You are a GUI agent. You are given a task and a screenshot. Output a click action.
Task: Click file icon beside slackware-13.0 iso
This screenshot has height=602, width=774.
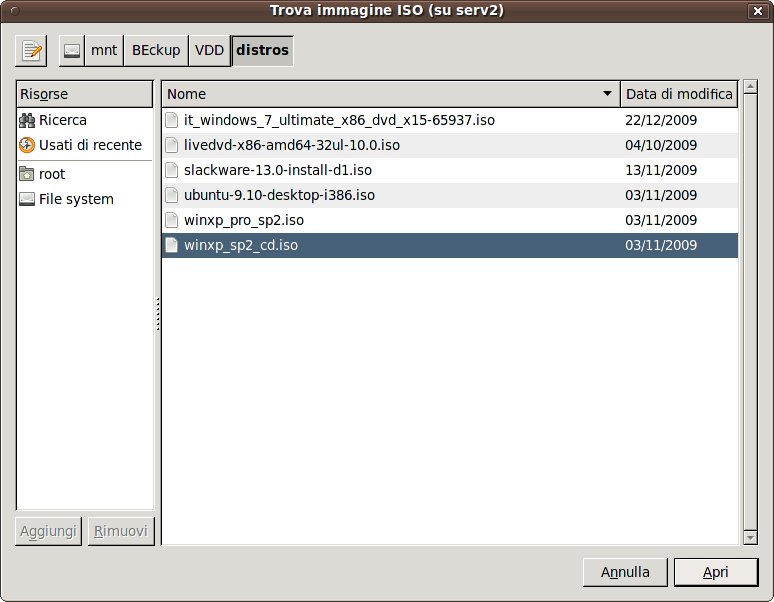coord(171,170)
